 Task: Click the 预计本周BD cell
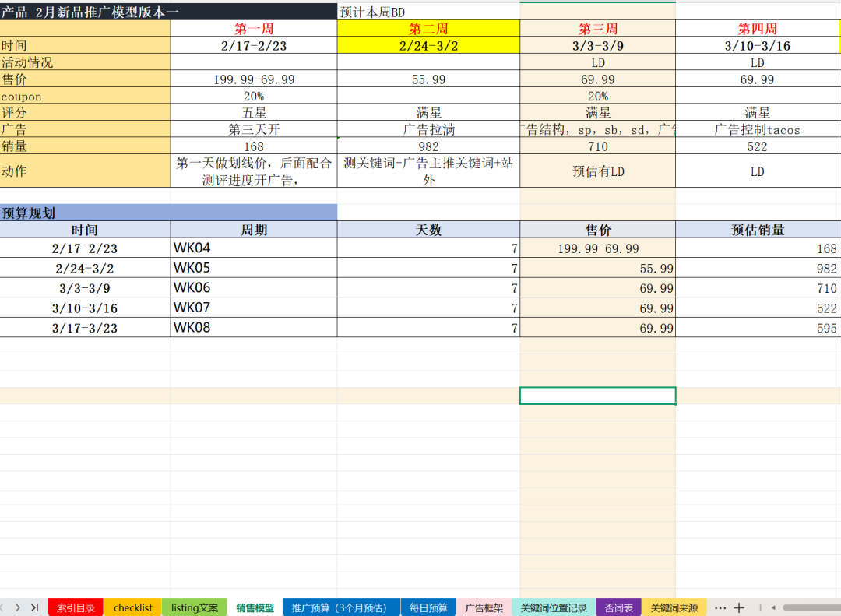point(428,12)
